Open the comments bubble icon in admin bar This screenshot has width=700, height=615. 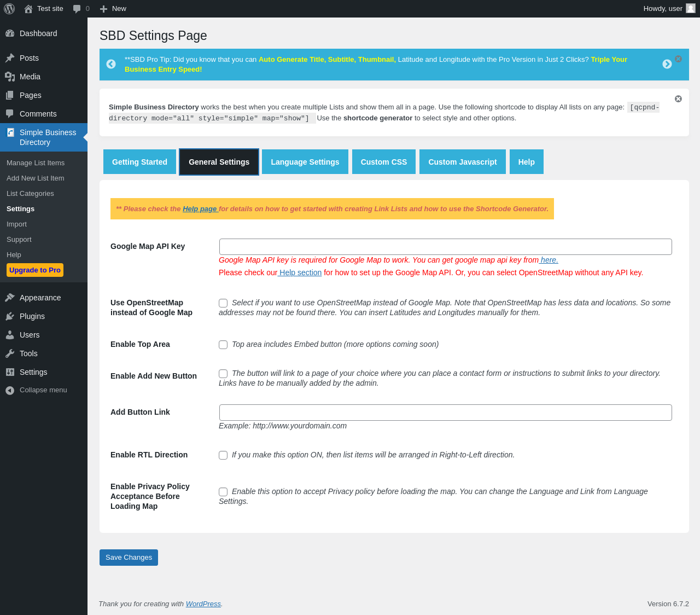tap(77, 9)
